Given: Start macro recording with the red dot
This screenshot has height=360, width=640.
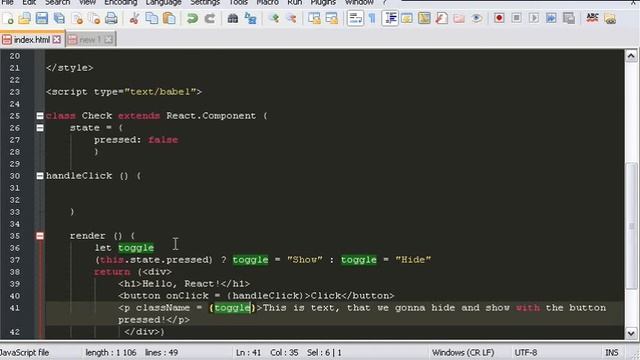Looking at the screenshot, I should [499, 18].
